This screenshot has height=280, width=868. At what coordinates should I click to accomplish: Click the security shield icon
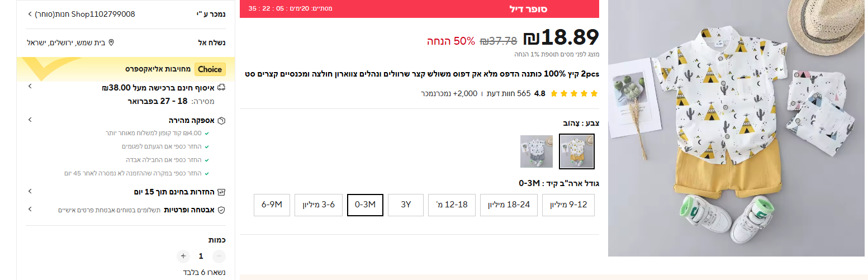[221, 210]
